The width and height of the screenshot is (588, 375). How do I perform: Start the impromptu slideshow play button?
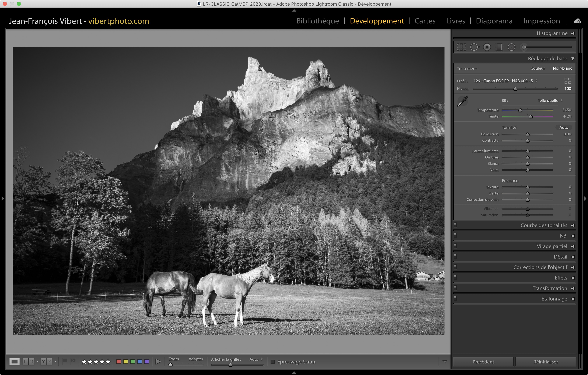(158, 362)
